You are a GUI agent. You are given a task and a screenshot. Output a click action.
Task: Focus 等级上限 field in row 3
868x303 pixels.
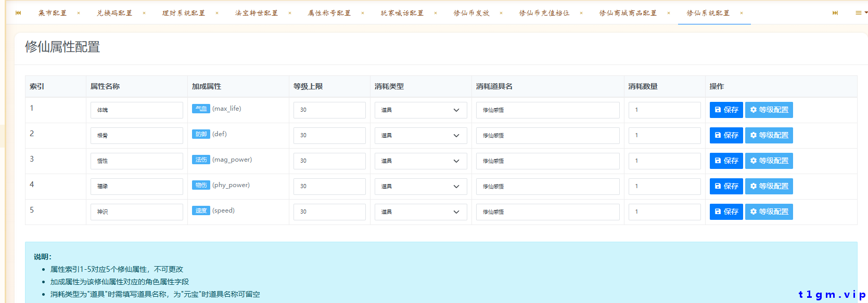[x=329, y=161]
